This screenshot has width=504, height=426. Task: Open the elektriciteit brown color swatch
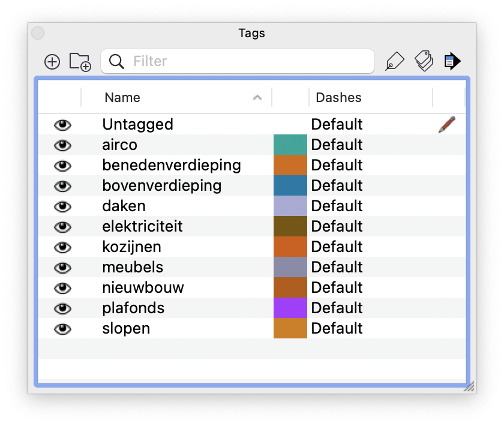[290, 226]
